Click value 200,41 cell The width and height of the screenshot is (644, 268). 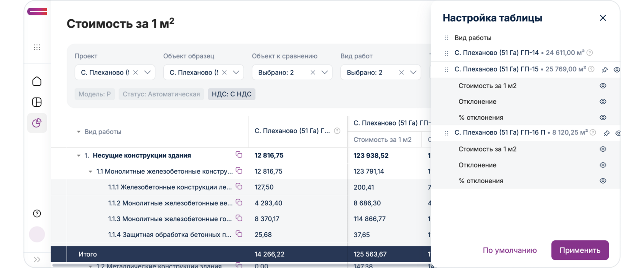364,187
